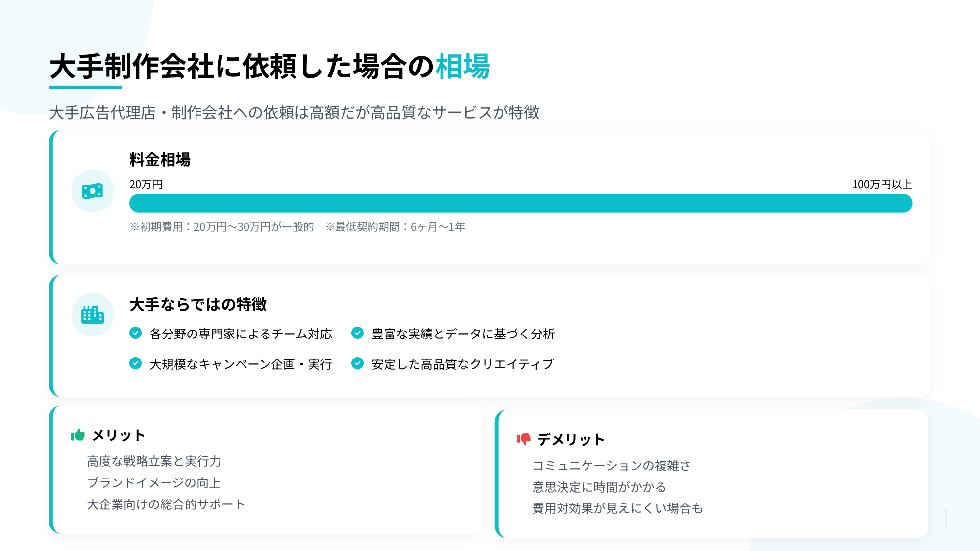Click the コミュニケーションの複雑さ text line
980x551 pixels.
(x=612, y=466)
